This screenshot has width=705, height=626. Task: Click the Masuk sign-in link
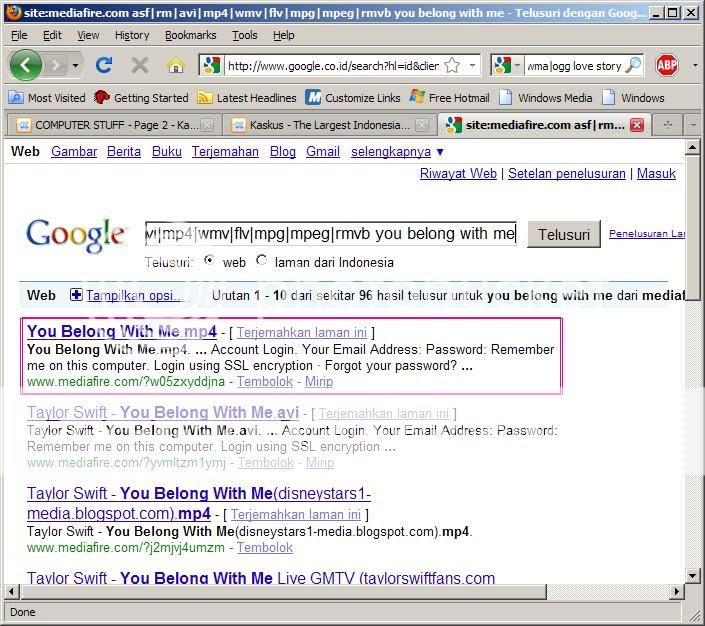pos(656,173)
